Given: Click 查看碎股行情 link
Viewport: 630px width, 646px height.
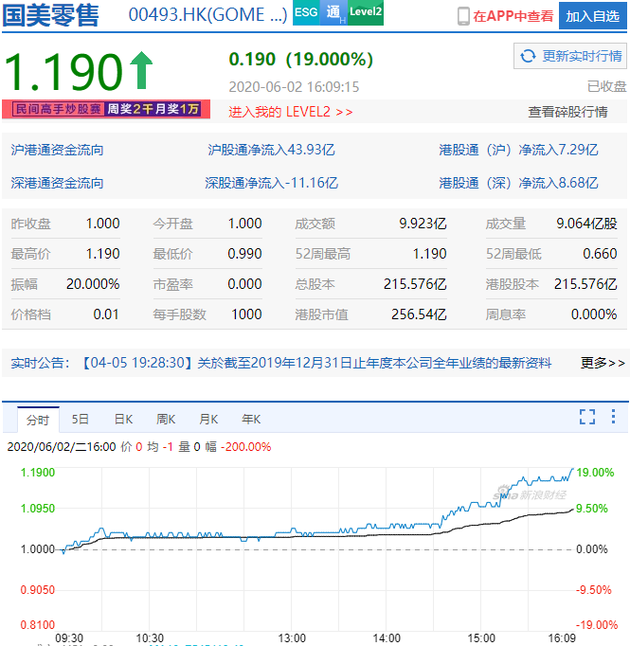Looking at the screenshot, I should click(x=567, y=112).
